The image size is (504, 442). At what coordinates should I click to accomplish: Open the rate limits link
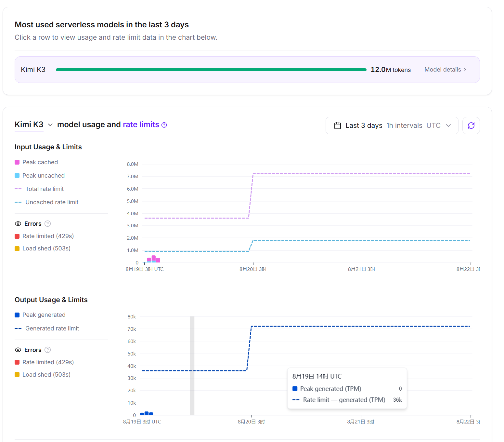(x=141, y=125)
